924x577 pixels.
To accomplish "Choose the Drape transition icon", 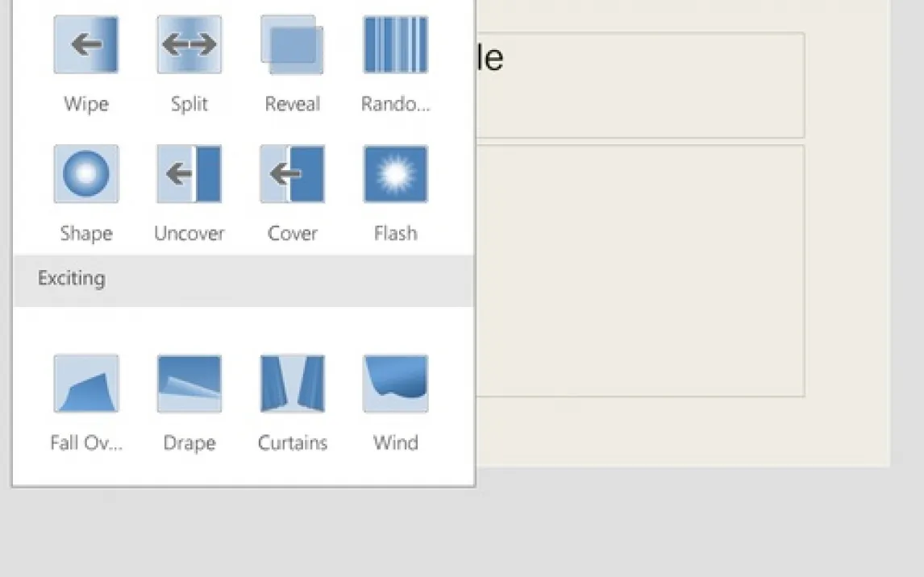I will pyautogui.click(x=189, y=384).
